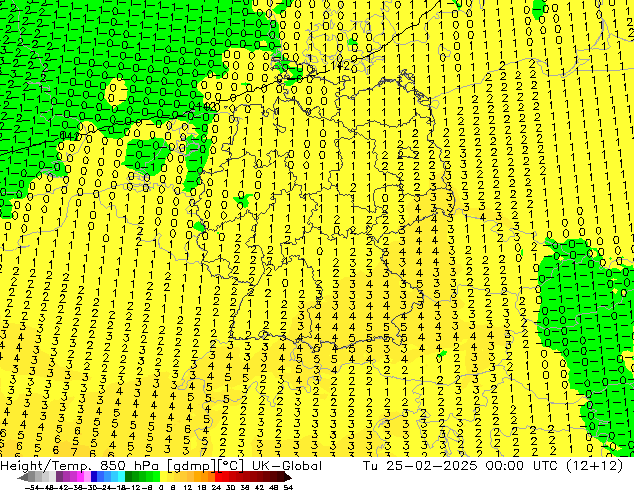The image size is (634, 490).
Task: Click the legend's right arrow end
Action: tap(288, 477)
